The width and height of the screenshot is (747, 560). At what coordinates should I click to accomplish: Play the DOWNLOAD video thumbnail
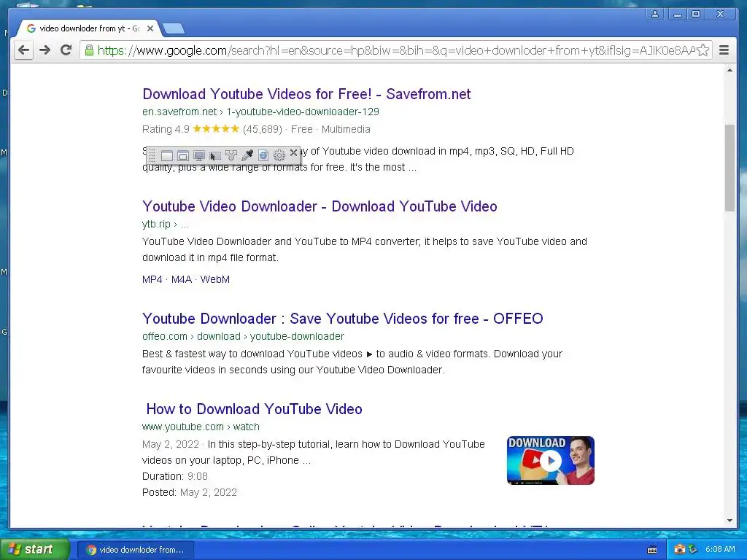click(551, 461)
